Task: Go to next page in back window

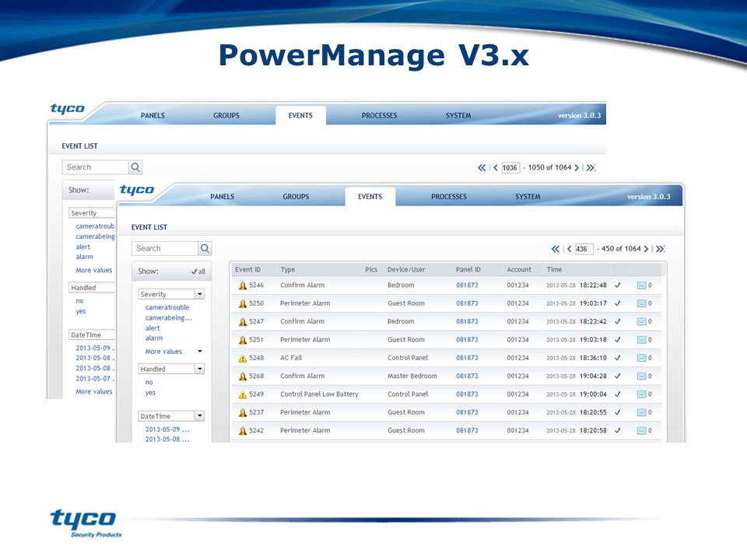Action: [577, 168]
